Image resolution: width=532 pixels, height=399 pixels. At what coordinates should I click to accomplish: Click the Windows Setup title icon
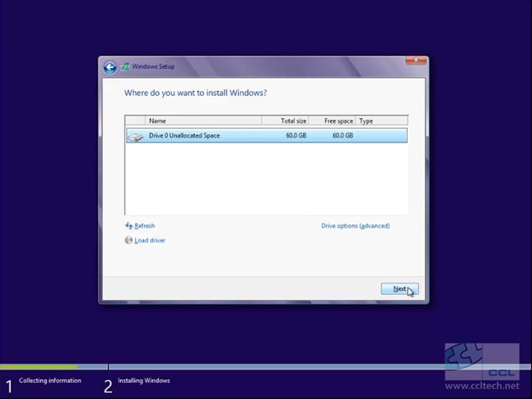(x=125, y=66)
